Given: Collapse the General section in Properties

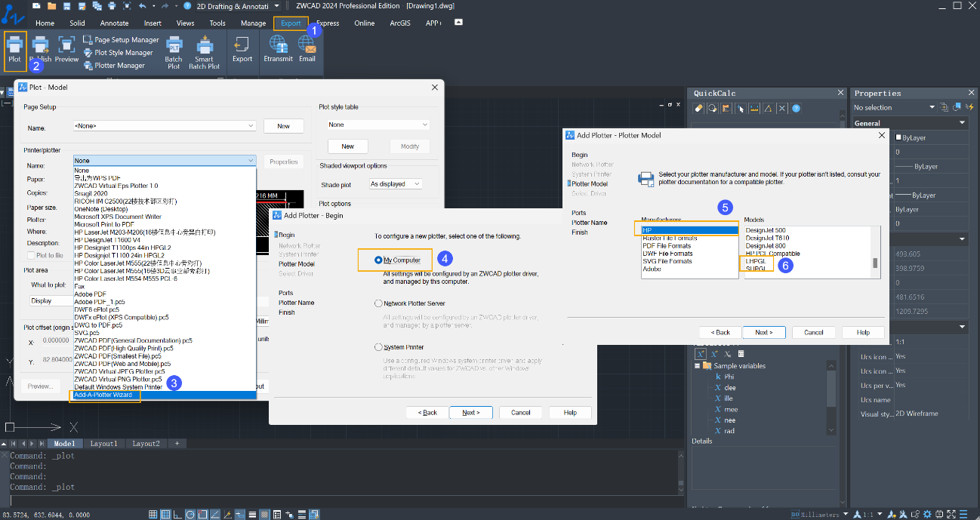Looking at the screenshot, I should tap(963, 123).
